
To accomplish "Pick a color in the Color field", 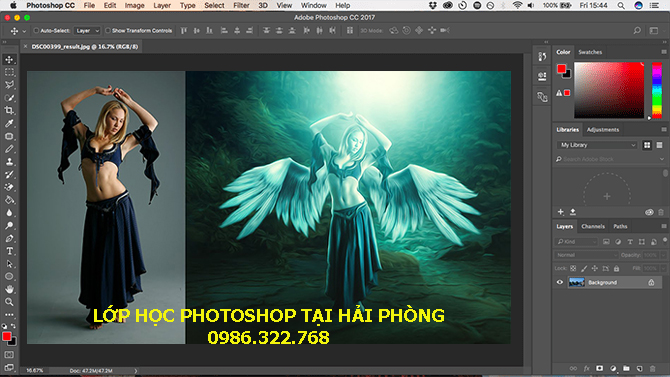I will [x=609, y=90].
